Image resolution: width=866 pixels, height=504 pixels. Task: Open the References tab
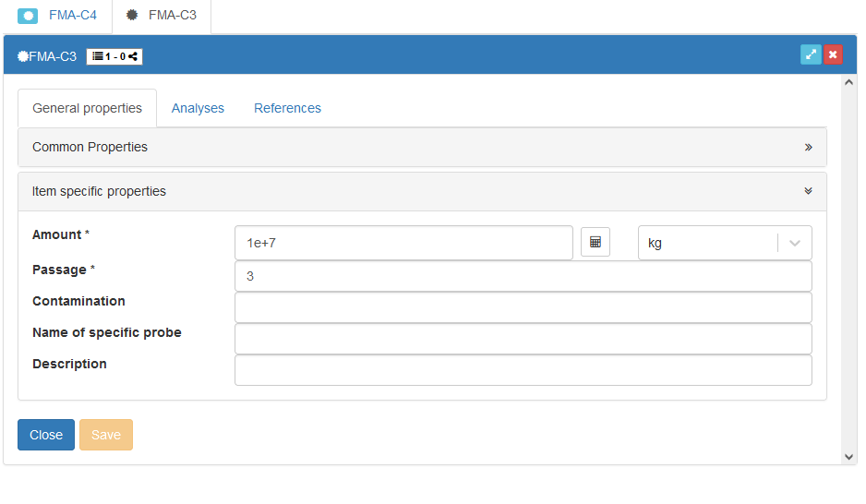(x=287, y=108)
